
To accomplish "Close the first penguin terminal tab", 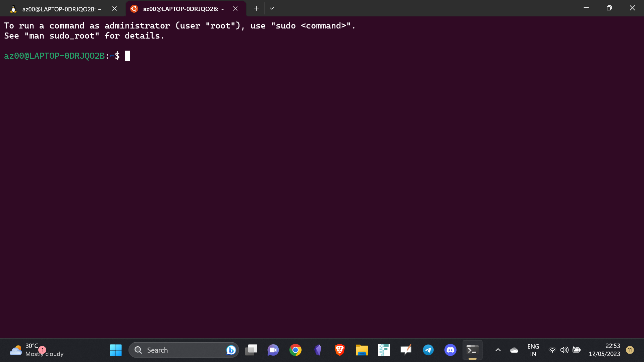I will click(114, 9).
